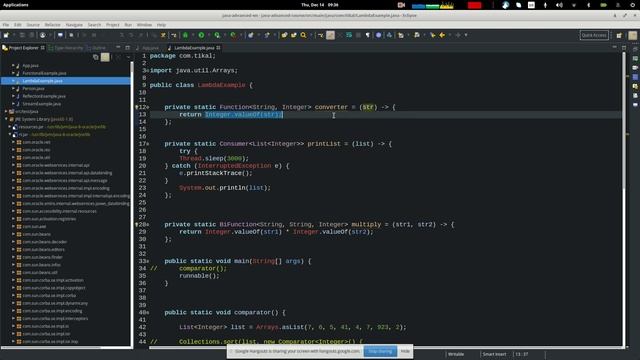Collapse the fold at line 33 main method
The width and height of the screenshot is (640, 360).
pyautogui.click(x=148, y=261)
